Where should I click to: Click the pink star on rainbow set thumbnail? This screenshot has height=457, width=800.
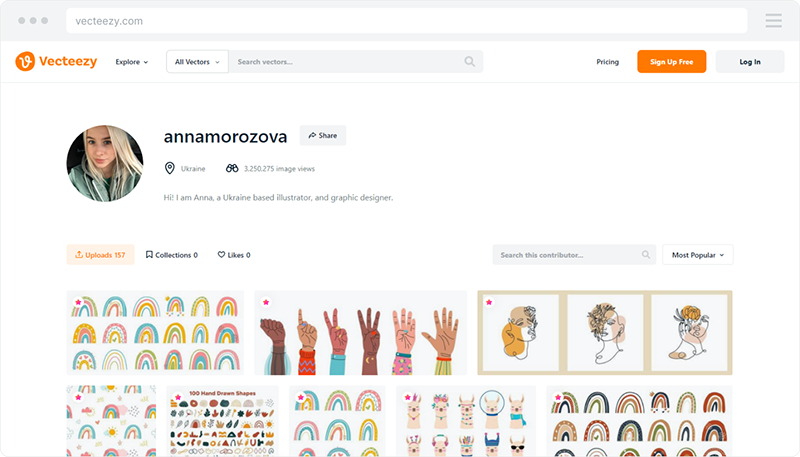[78, 302]
